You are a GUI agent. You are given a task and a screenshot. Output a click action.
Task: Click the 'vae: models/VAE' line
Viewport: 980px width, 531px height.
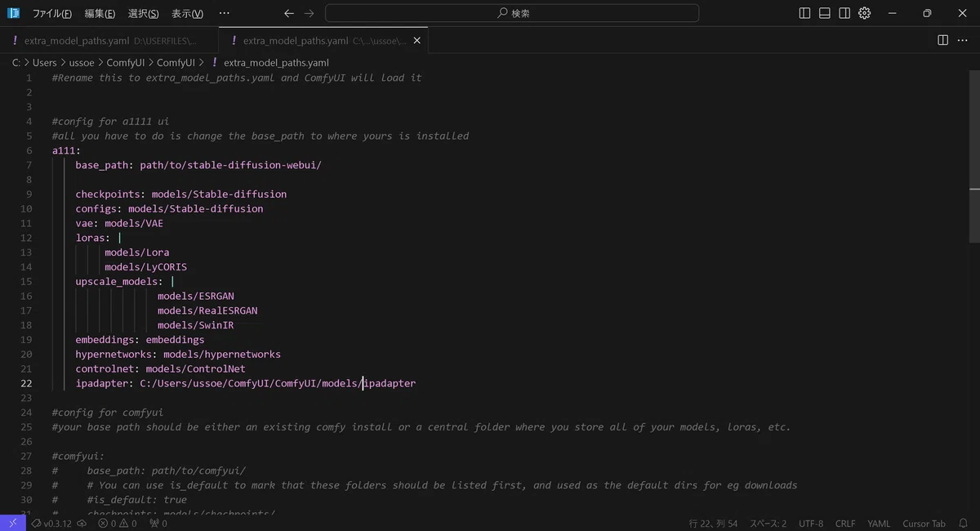(x=119, y=223)
